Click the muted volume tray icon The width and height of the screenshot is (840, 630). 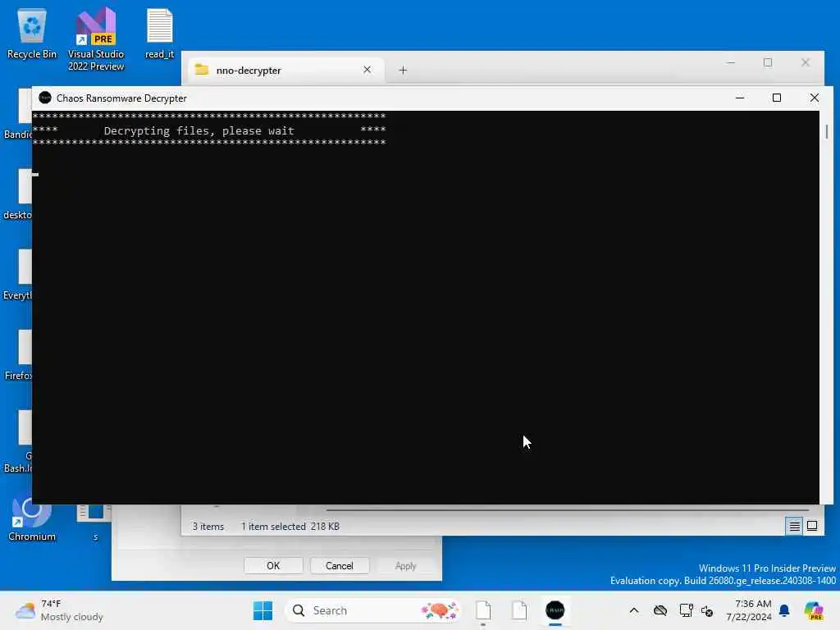pyautogui.click(x=707, y=610)
